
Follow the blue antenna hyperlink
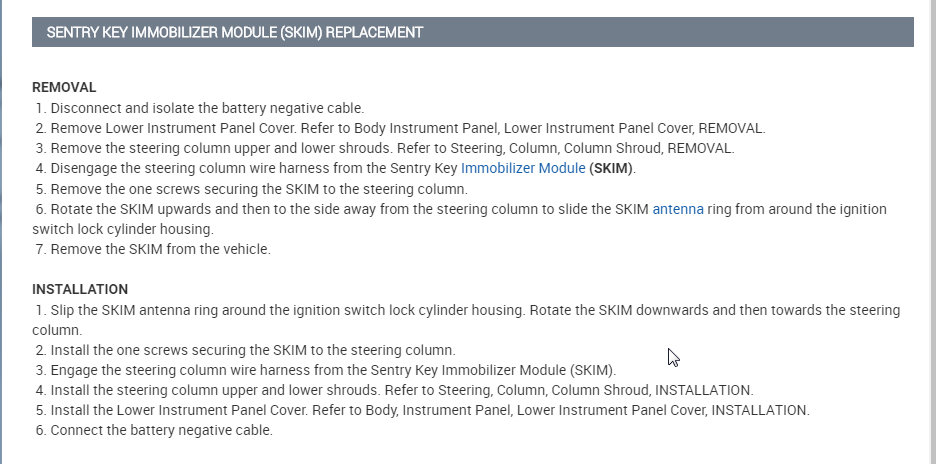click(678, 209)
